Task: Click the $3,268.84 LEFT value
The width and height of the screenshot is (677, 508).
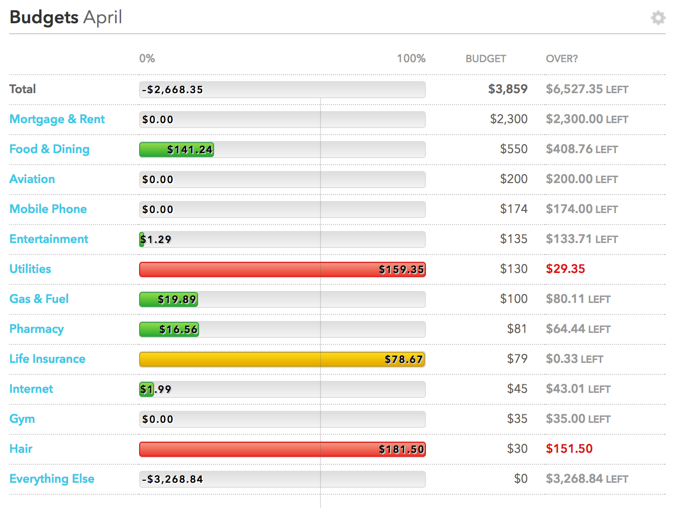Action: click(x=587, y=479)
